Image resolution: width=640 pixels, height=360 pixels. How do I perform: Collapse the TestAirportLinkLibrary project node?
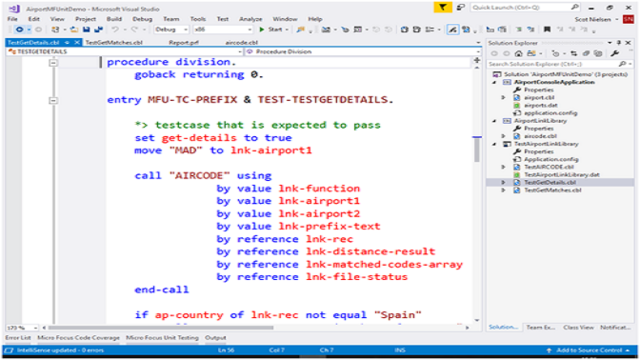coord(495,144)
